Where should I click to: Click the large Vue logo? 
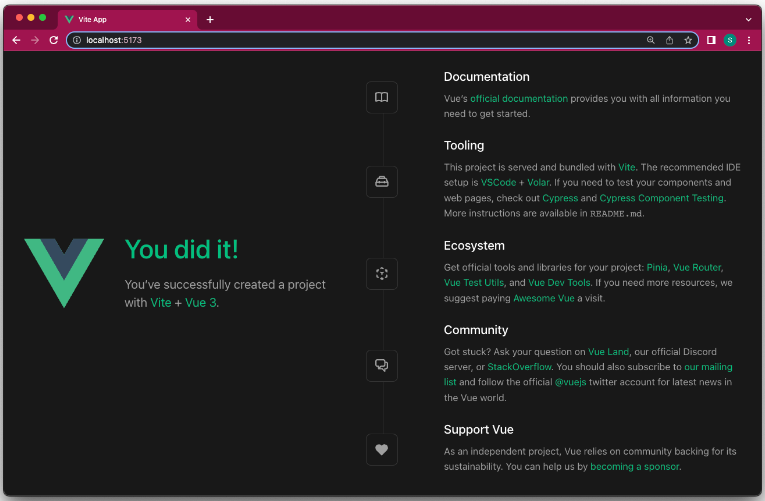click(x=64, y=273)
